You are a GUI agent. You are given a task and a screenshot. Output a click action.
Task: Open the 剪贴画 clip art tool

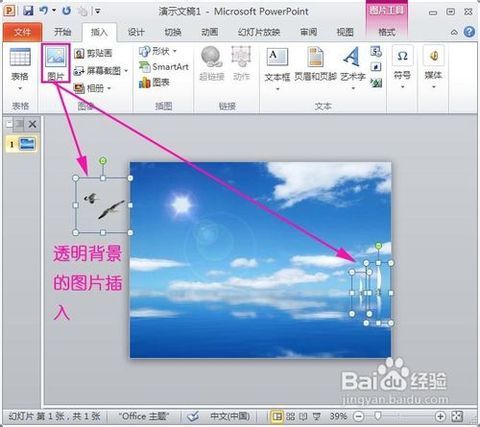[x=93, y=53]
